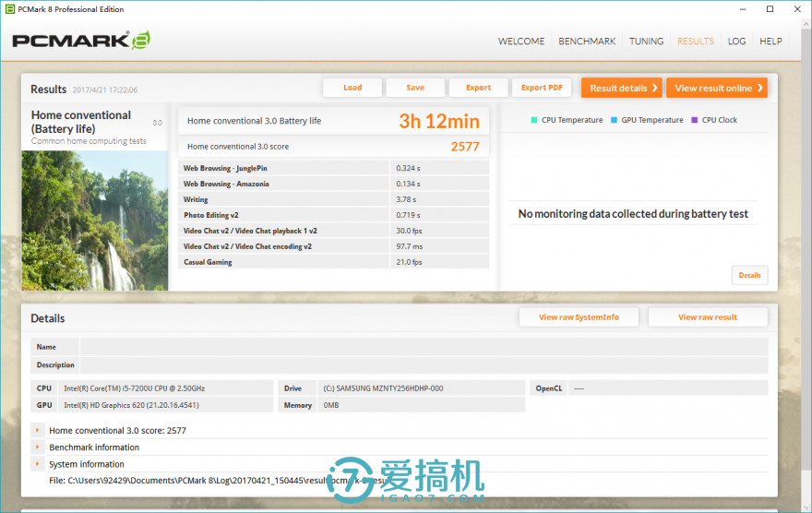
Task: Maximize the PCMark 8 window
Action: (x=770, y=9)
